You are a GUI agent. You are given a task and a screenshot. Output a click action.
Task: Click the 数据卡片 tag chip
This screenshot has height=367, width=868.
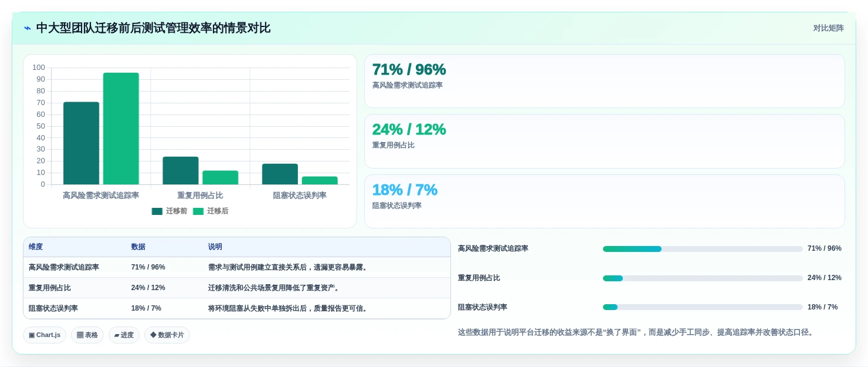pos(167,335)
